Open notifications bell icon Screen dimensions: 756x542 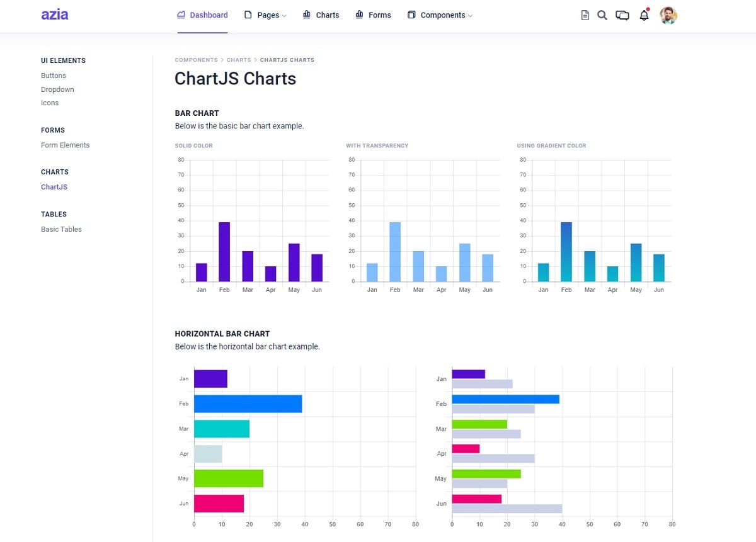[x=644, y=15]
